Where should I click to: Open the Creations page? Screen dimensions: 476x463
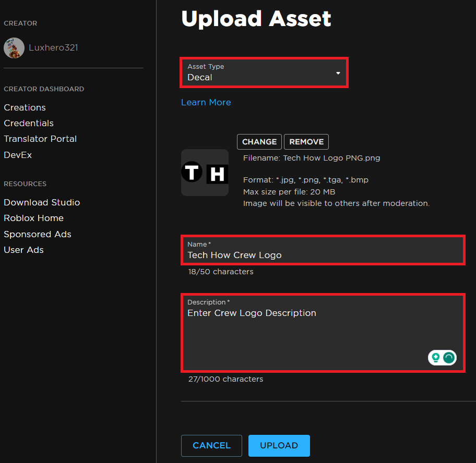(x=25, y=107)
